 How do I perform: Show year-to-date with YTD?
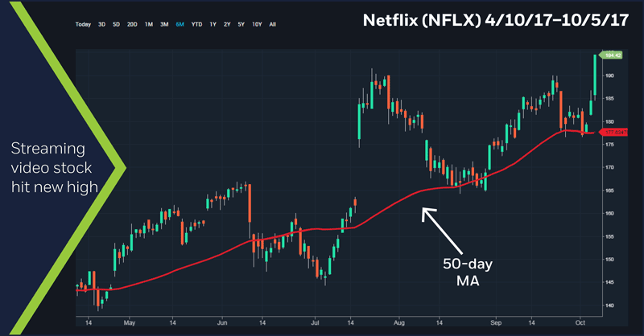tap(196, 25)
